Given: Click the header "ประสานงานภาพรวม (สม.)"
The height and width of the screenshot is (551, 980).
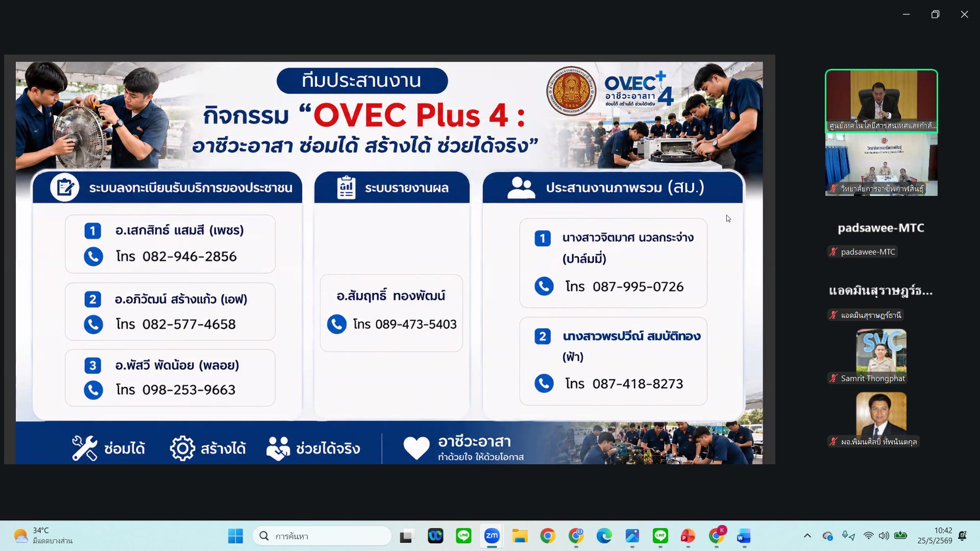Looking at the screenshot, I should click(x=625, y=187).
